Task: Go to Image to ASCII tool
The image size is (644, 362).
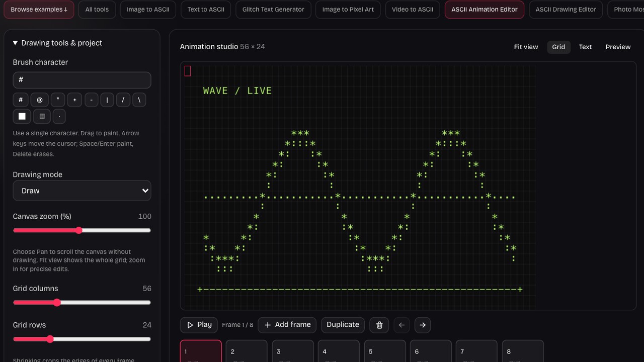Action: coord(148,10)
